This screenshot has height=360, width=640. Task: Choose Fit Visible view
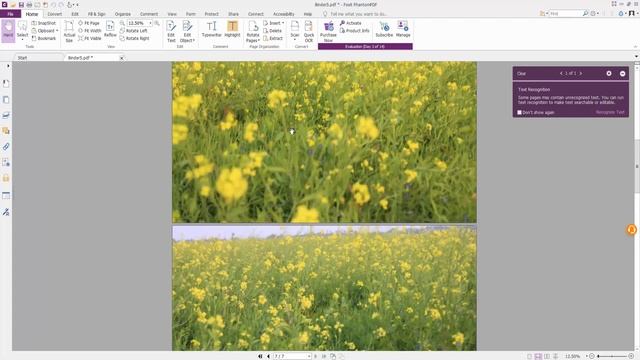(x=90, y=38)
